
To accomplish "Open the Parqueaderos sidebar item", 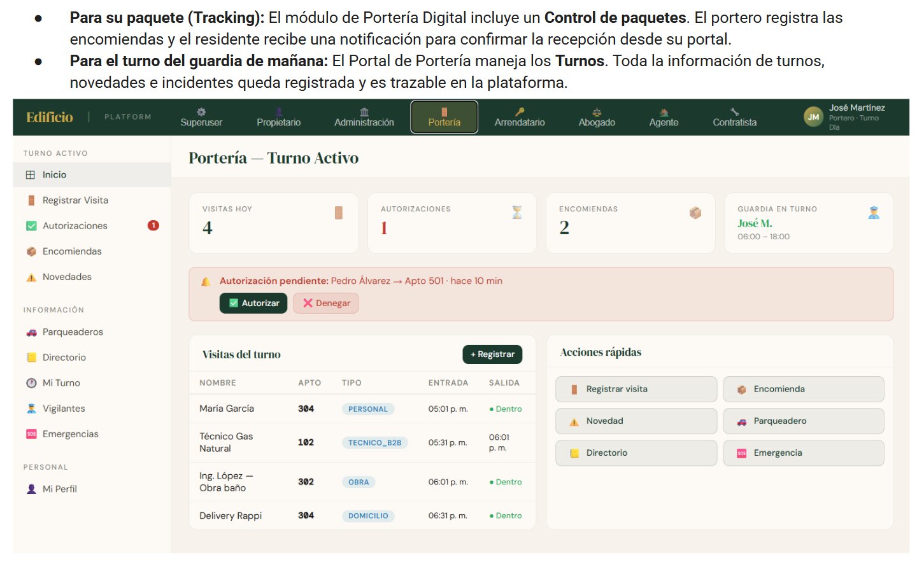I will (92, 332).
